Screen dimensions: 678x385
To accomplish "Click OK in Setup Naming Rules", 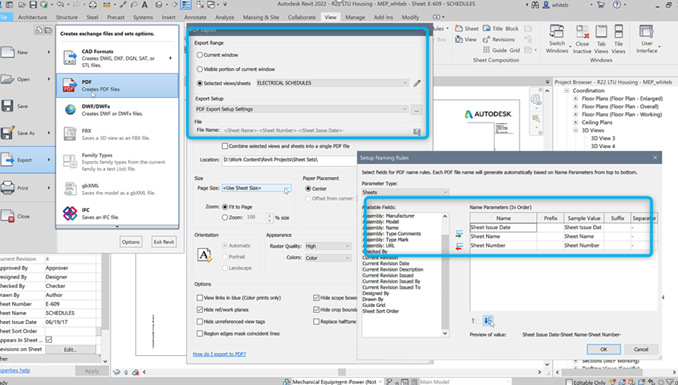I will coord(604,350).
